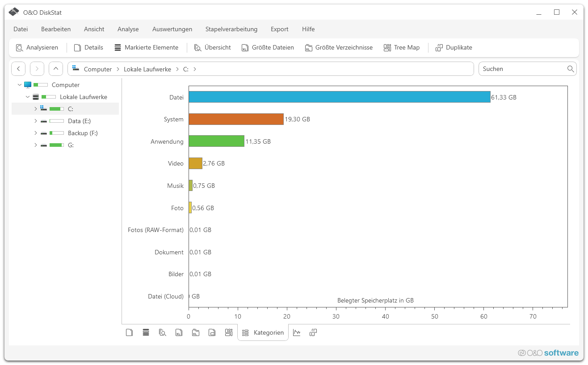
Task: Show Größte Verzeichnisse from the toolbar
Action: pos(339,47)
